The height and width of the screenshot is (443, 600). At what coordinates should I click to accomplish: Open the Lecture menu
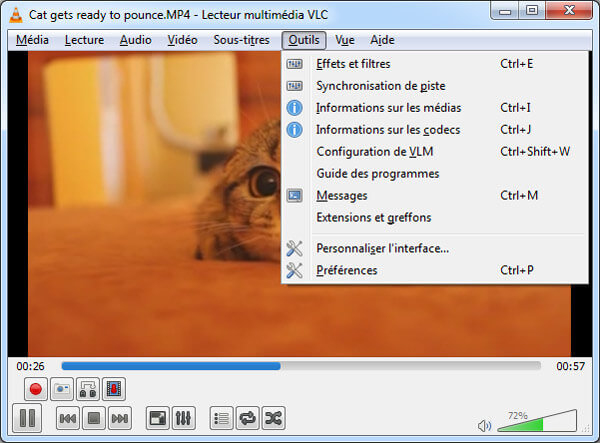pos(84,40)
